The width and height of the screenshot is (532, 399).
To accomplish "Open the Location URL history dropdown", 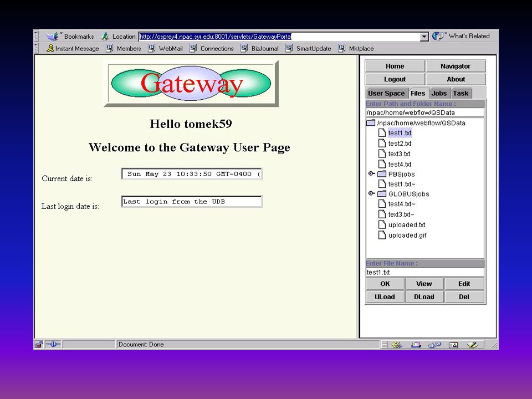I will coord(424,37).
